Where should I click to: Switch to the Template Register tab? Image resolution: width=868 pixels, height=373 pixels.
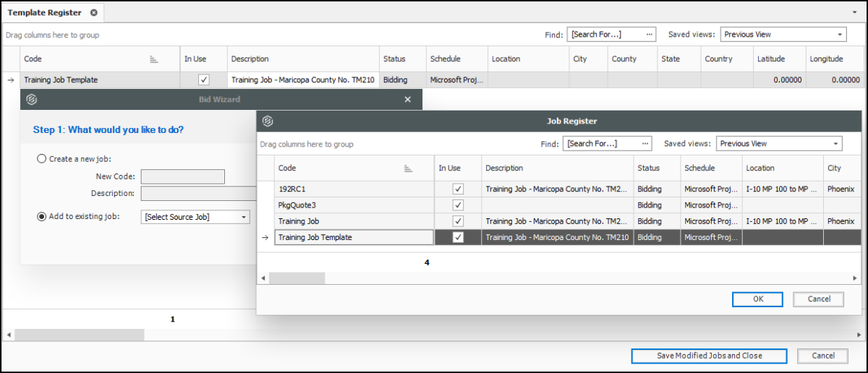pos(44,13)
